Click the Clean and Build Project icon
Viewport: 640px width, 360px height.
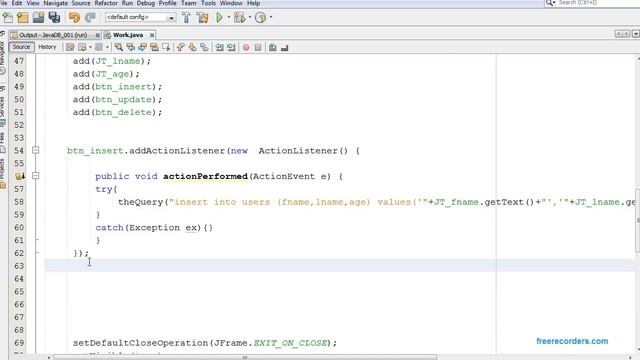202,18
